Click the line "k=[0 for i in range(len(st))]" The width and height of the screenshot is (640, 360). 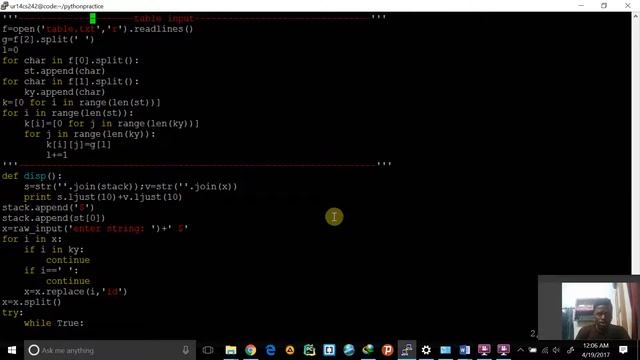pyautogui.click(x=81, y=102)
